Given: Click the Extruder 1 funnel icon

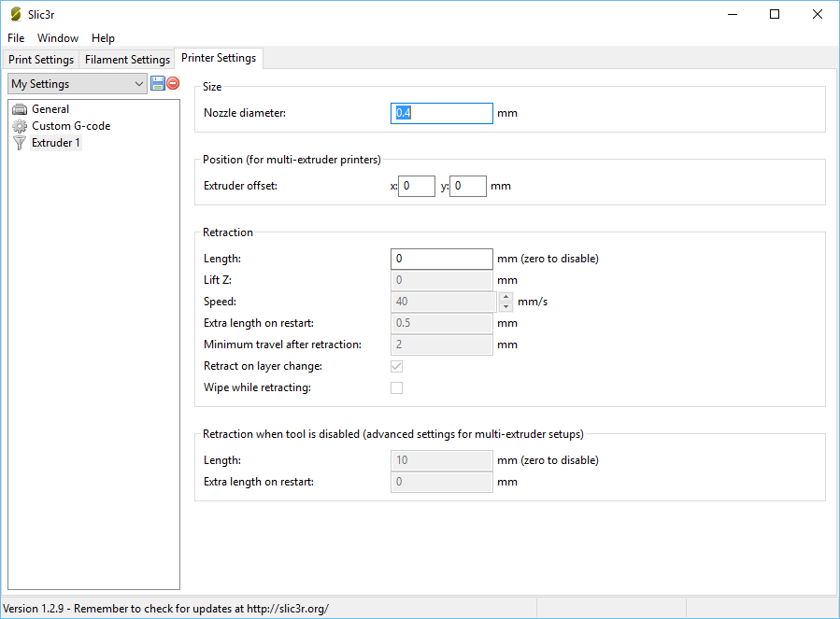Looking at the screenshot, I should tap(20, 143).
